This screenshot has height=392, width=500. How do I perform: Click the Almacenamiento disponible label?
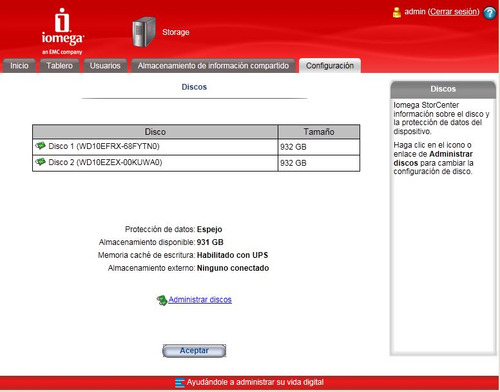(147, 242)
